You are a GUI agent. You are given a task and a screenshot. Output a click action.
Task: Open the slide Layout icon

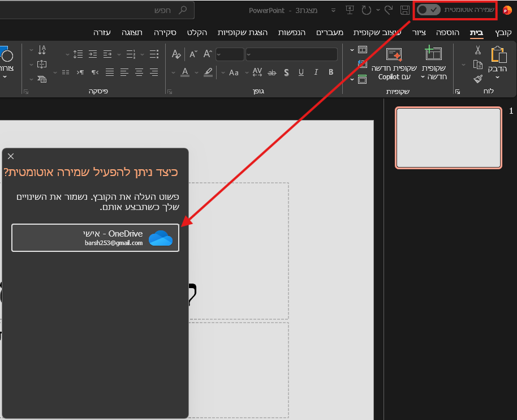[363, 50]
